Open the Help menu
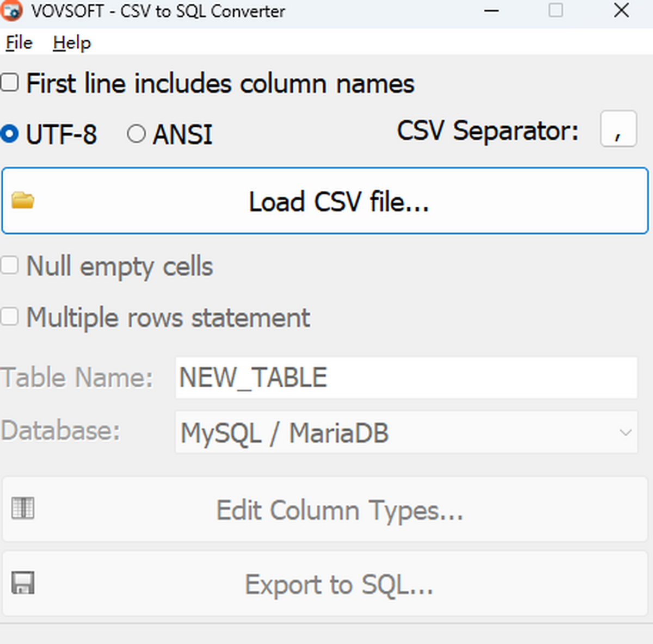Image resolution: width=653 pixels, height=644 pixels. coord(72,42)
